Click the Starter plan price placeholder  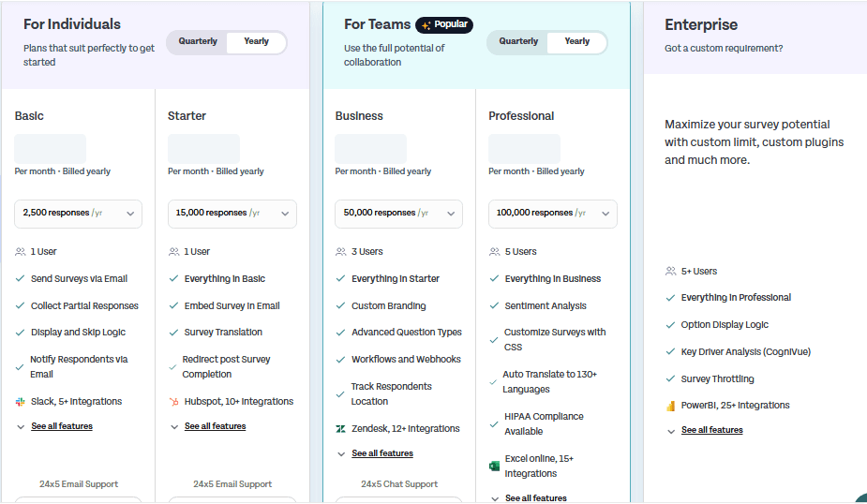tap(203, 148)
